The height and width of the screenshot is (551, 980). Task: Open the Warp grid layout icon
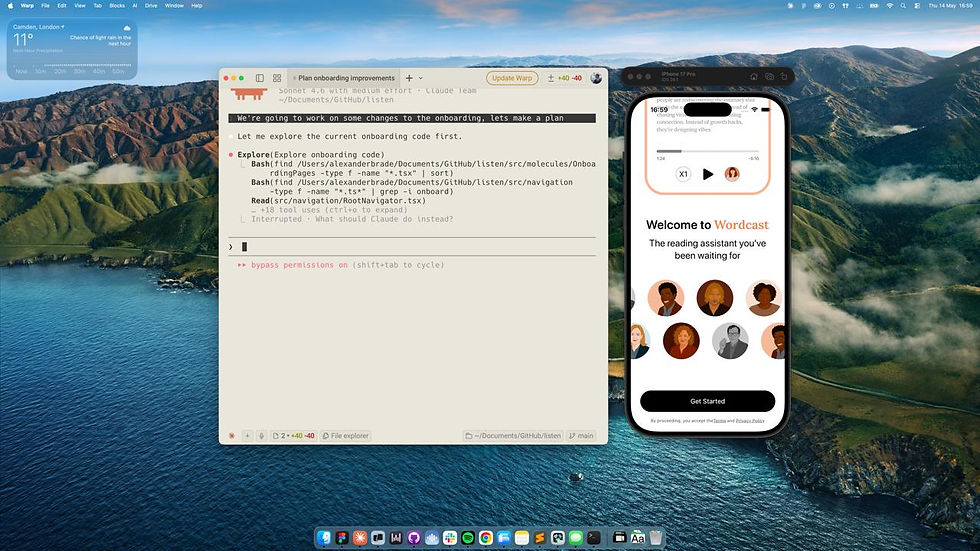coord(277,78)
